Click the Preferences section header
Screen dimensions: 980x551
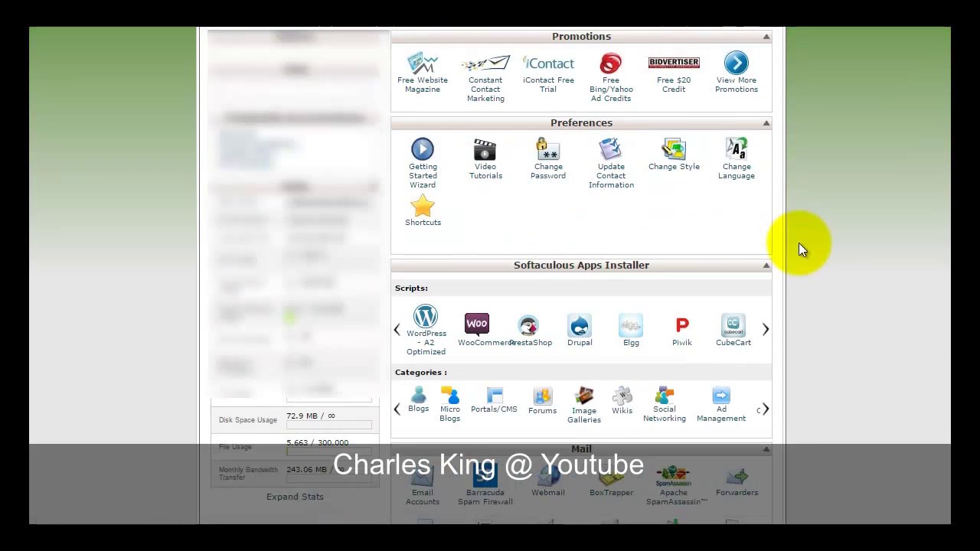(x=581, y=122)
